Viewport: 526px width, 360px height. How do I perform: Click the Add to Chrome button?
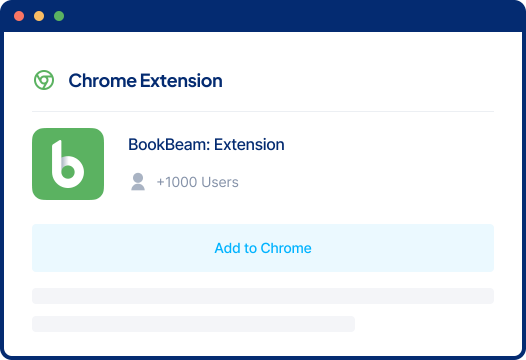click(263, 248)
